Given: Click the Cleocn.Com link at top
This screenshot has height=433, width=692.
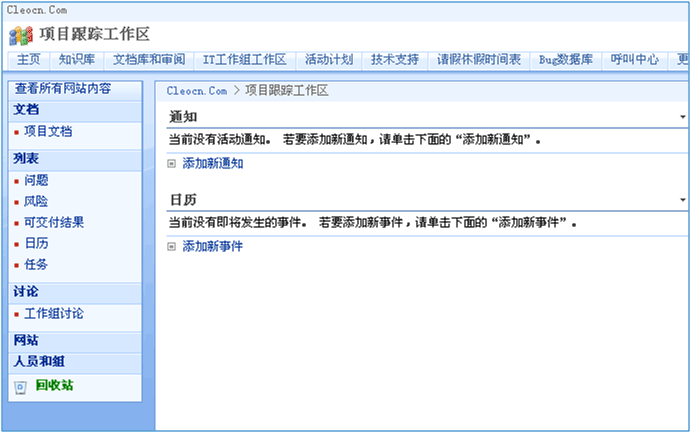Looking at the screenshot, I should coord(37,10).
